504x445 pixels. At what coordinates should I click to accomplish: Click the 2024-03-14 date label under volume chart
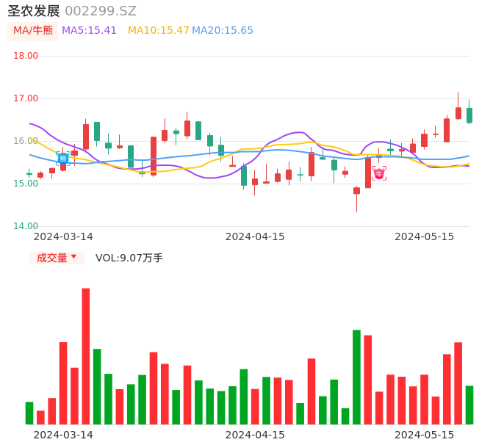tap(63, 435)
